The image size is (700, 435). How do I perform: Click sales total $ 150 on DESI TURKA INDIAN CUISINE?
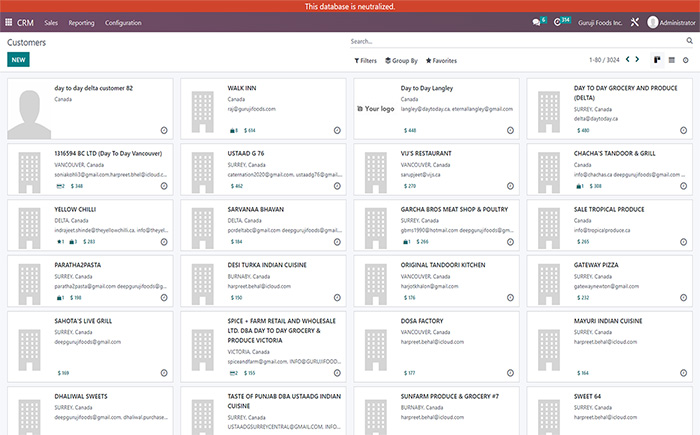point(237,297)
